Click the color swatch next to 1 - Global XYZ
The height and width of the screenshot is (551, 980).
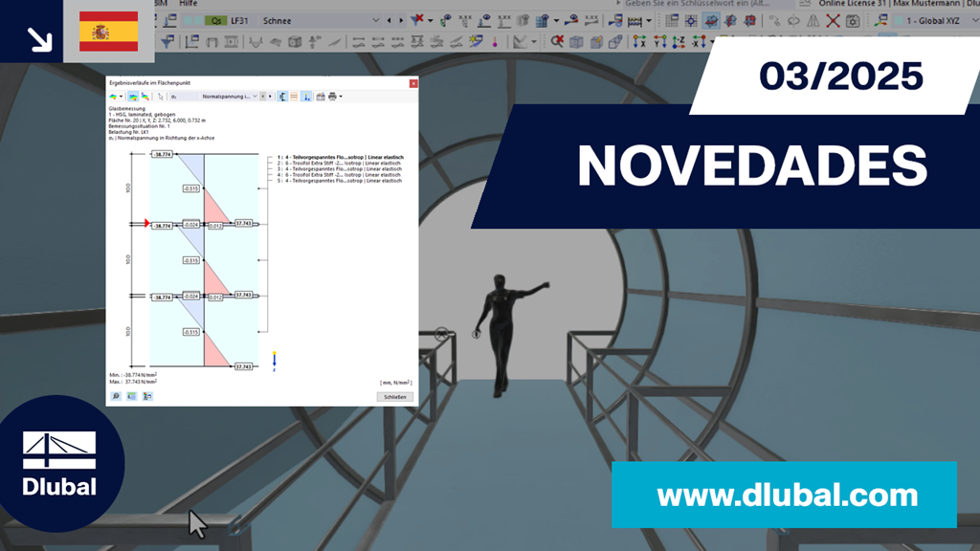899,21
